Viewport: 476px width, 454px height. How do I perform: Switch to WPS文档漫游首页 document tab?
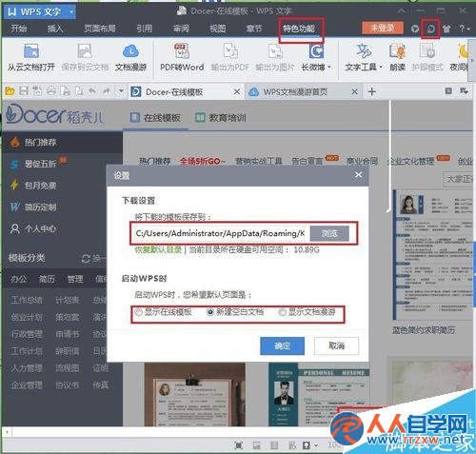(295, 92)
